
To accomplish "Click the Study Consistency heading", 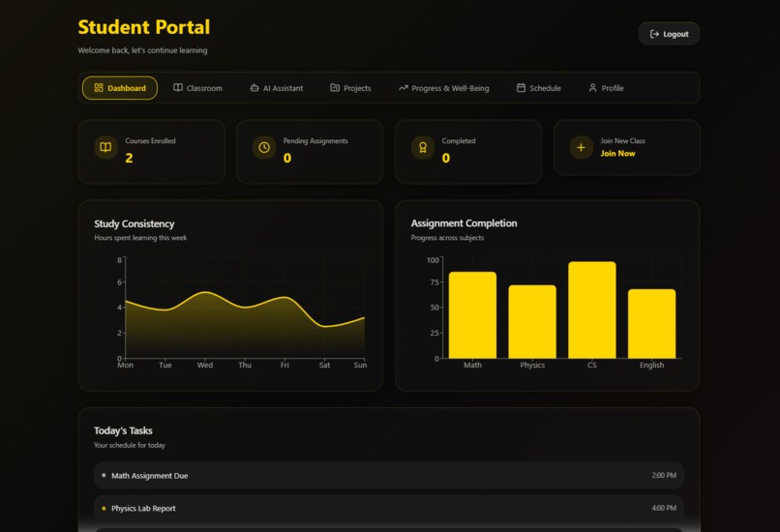I will (x=135, y=223).
